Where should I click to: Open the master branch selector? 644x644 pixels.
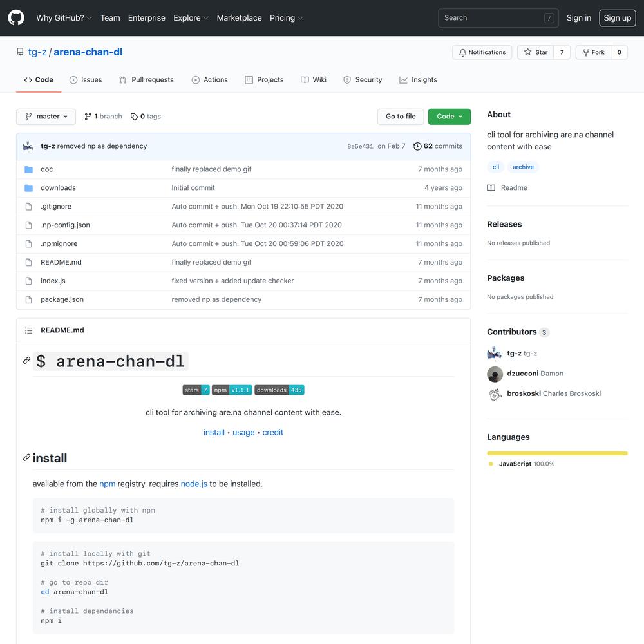(46, 117)
